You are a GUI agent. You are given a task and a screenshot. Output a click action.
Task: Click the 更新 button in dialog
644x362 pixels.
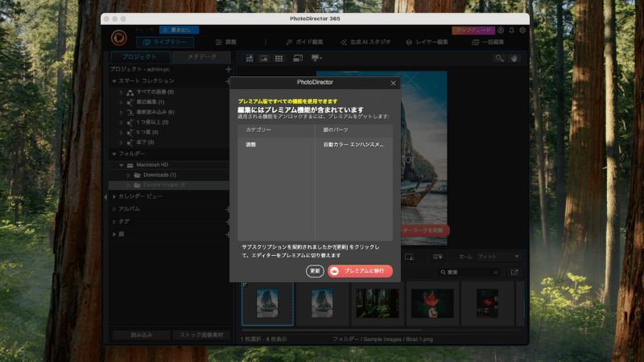click(x=315, y=271)
